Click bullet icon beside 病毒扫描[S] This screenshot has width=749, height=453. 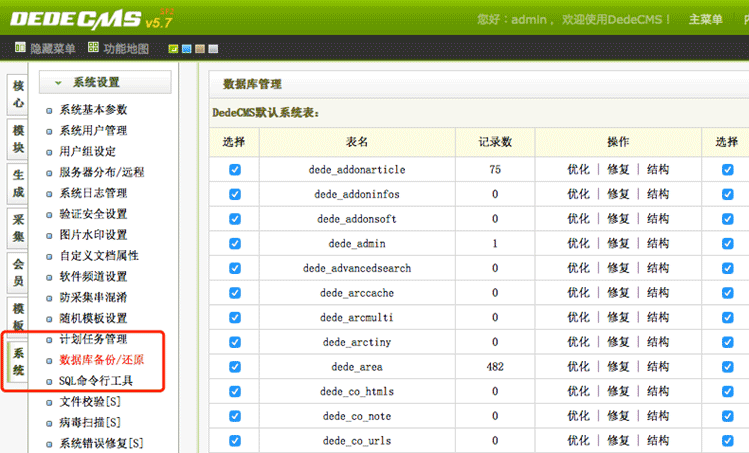coord(50,422)
